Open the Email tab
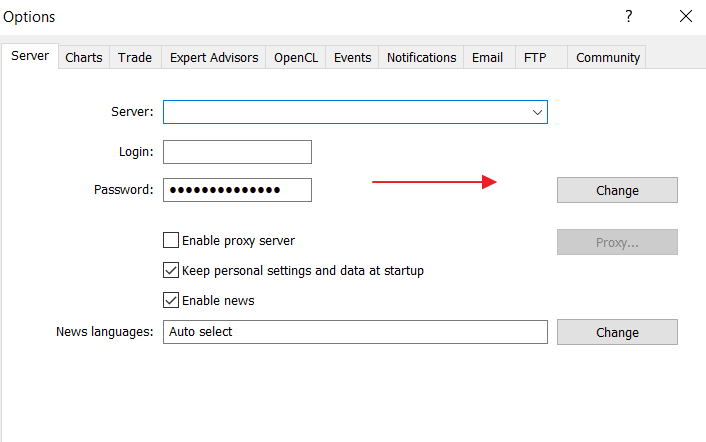Image resolution: width=706 pixels, height=442 pixels. pyautogui.click(x=487, y=58)
